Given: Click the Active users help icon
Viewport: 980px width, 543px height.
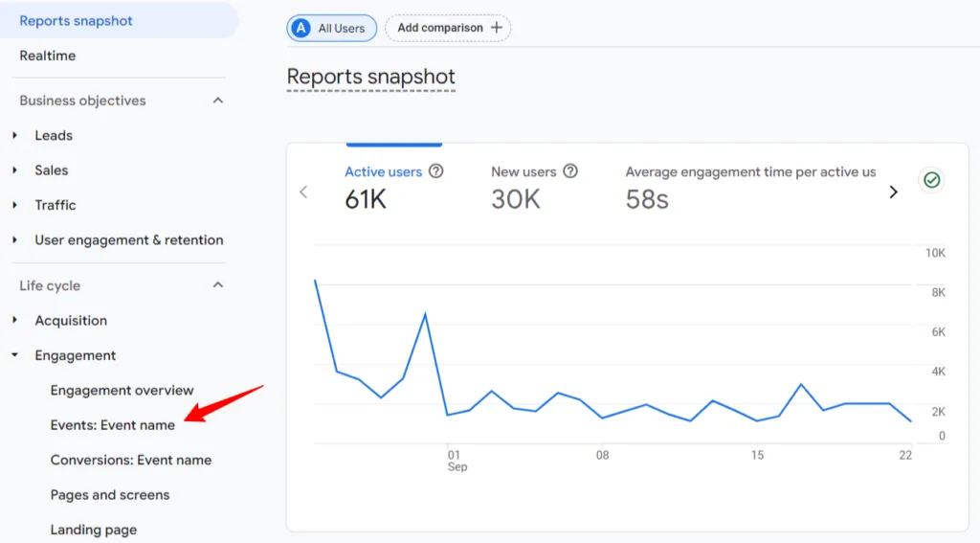Looking at the screenshot, I should click(436, 171).
